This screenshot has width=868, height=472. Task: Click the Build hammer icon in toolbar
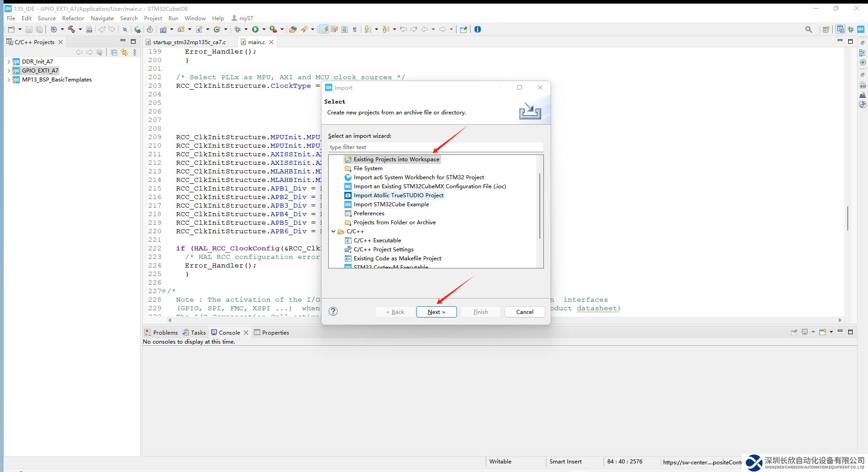point(72,29)
